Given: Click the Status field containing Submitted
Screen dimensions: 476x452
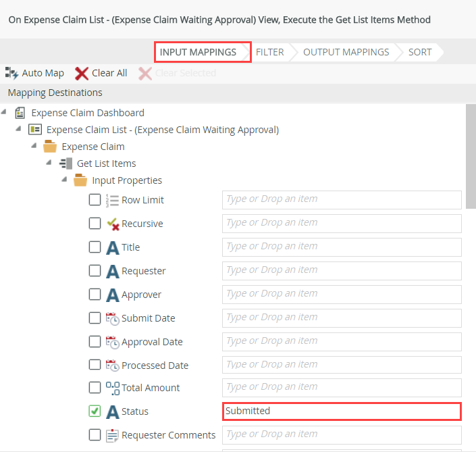Looking at the screenshot, I should click(x=342, y=411).
